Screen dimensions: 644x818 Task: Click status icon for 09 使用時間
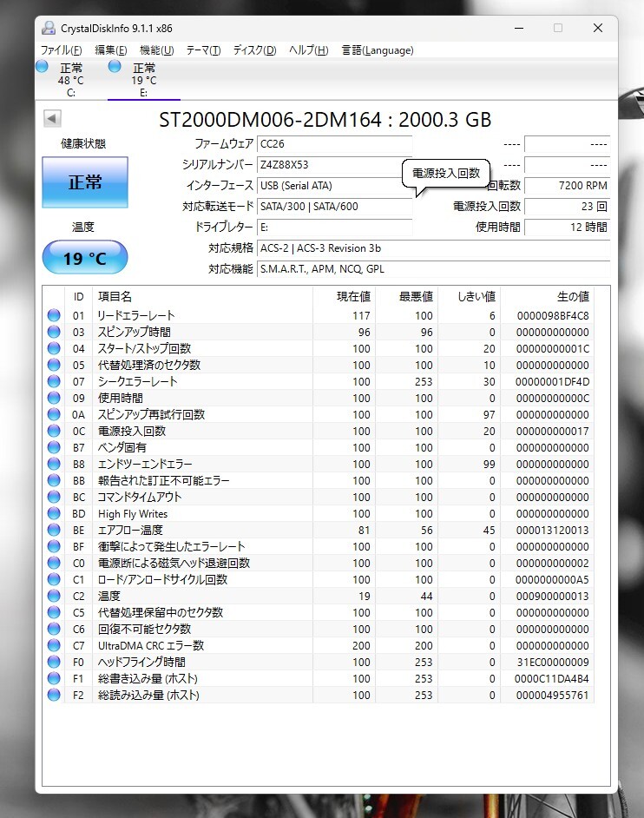pyautogui.click(x=54, y=398)
